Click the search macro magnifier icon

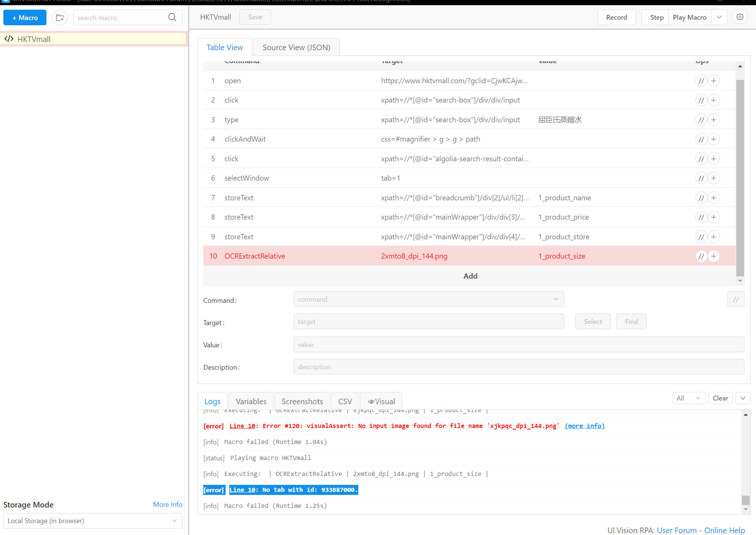172,17
